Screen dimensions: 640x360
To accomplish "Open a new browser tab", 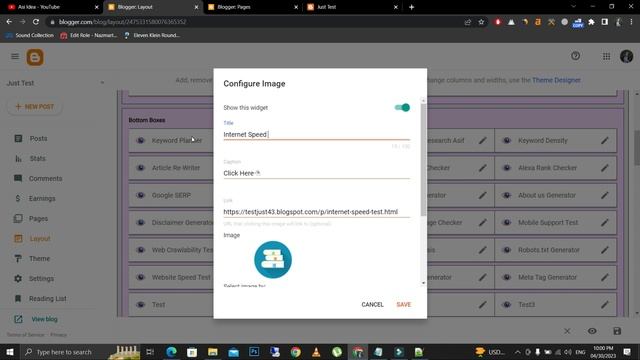I will [x=411, y=7].
